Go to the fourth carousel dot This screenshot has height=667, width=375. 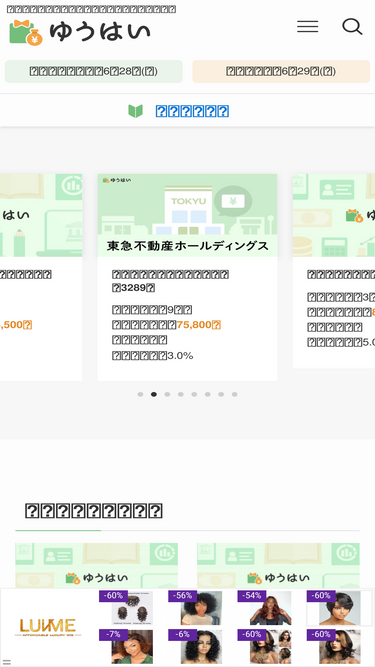click(x=181, y=394)
